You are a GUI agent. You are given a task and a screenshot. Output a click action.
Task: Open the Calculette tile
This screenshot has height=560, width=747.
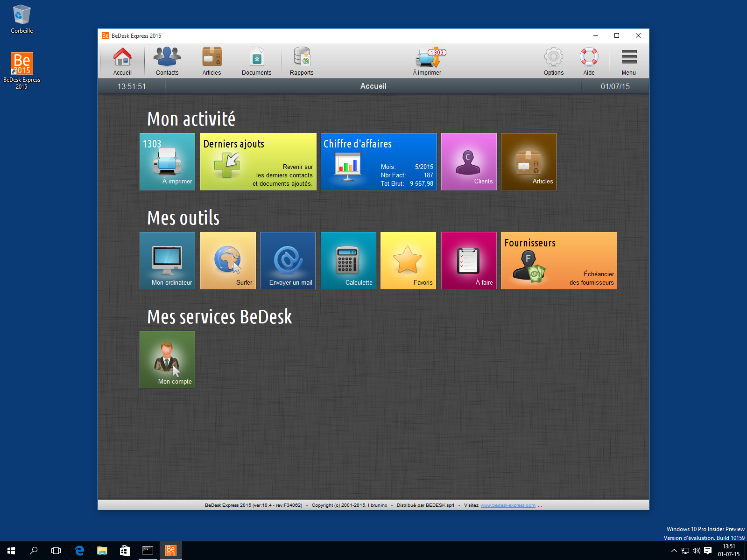(348, 260)
